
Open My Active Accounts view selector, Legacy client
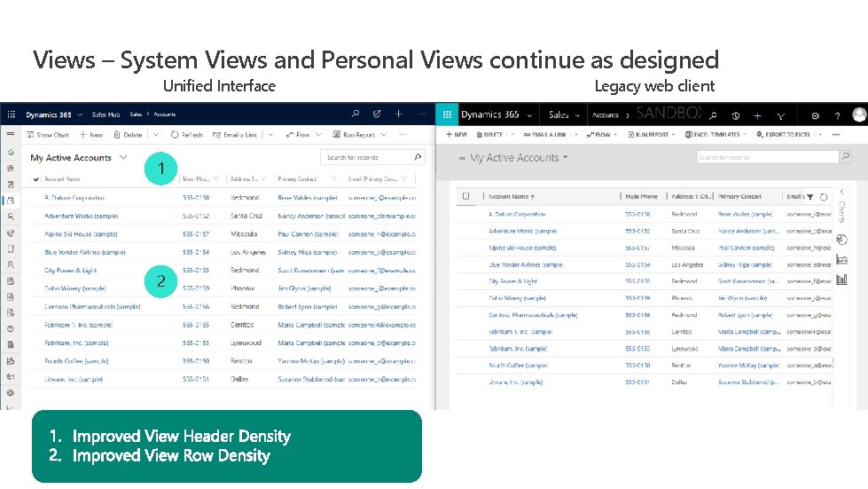519,158
